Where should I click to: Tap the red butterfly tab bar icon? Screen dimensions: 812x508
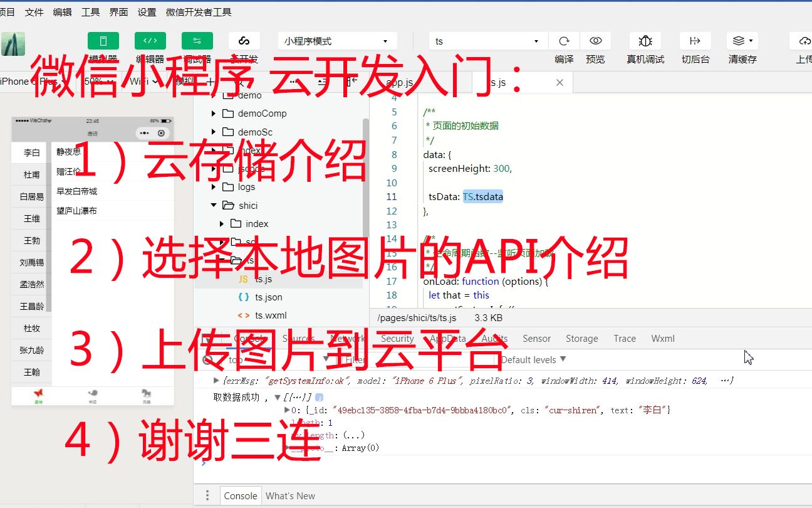[38, 394]
